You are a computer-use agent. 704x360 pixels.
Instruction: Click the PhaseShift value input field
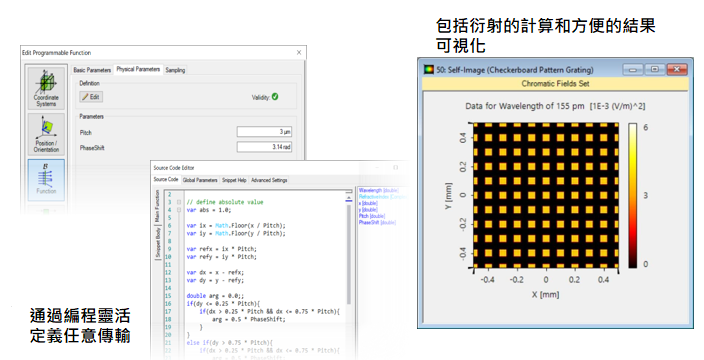(x=264, y=147)
